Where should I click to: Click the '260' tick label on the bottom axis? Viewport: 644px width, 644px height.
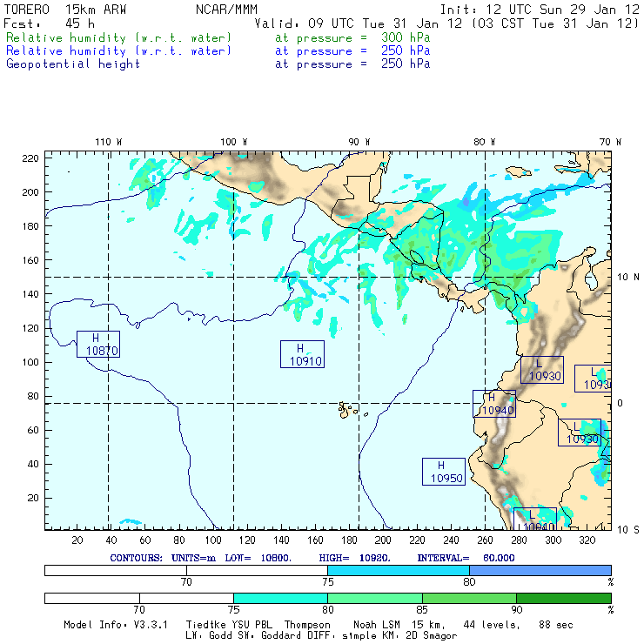[485, 540]
